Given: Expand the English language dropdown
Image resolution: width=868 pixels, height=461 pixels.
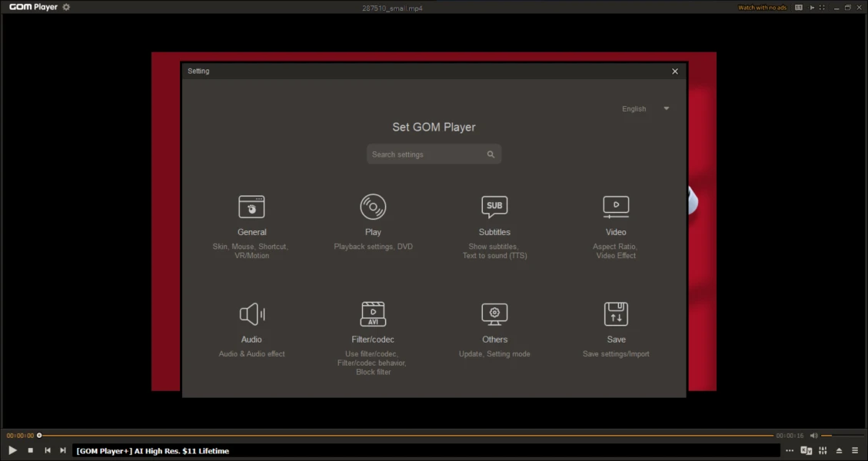Looking at the screenshot, I should (x=646, y=109).
